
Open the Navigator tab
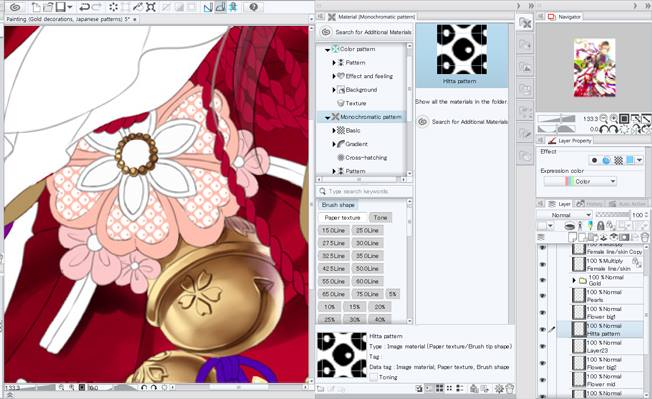(x=565, y=17)
